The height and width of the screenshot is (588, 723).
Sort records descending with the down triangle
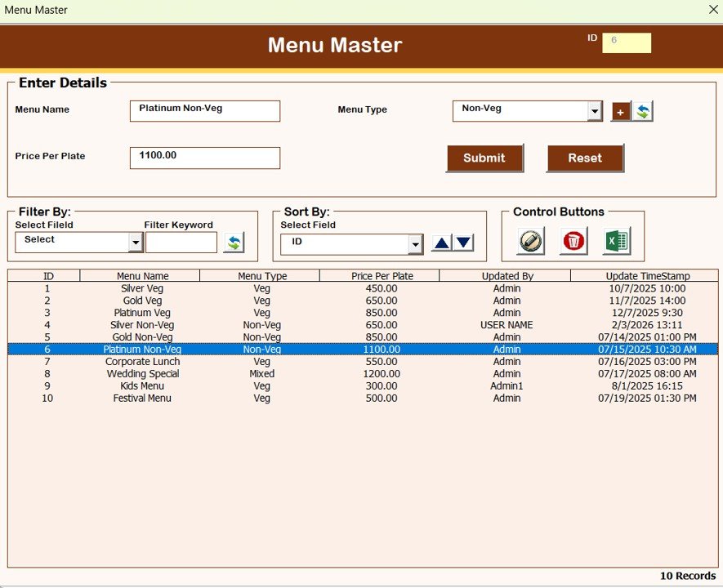tap(463, 242)
